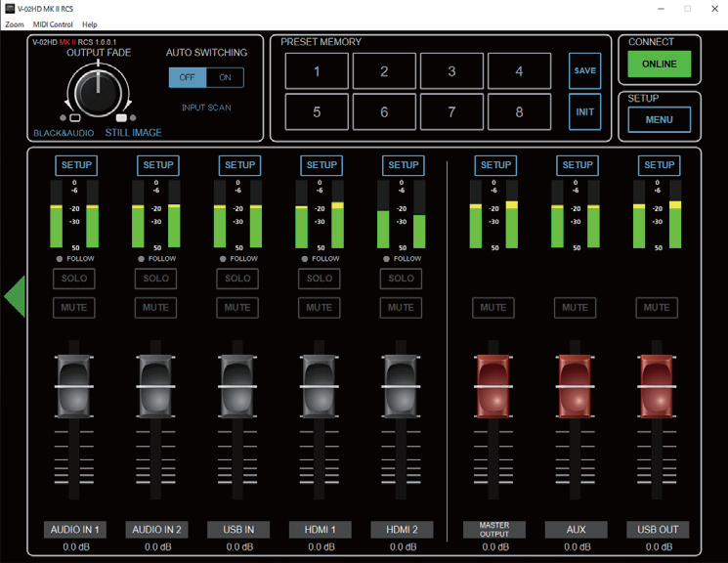Viewport: 728px width, 563px height.
Task: Click the AUDIO IN 1 fader handle
Action: [74, 386]
